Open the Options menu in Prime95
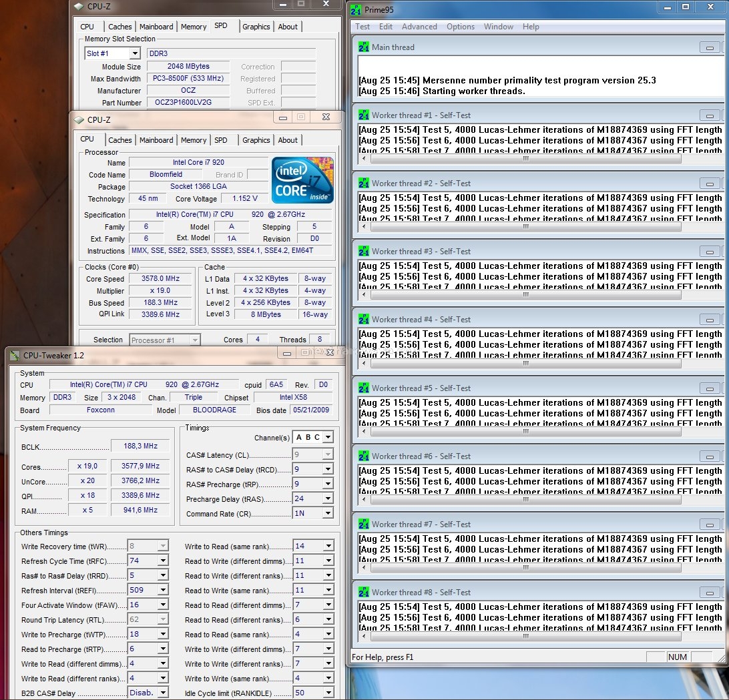Image resolution: width=729 pixels, height=700 pixels. (460, 27)
